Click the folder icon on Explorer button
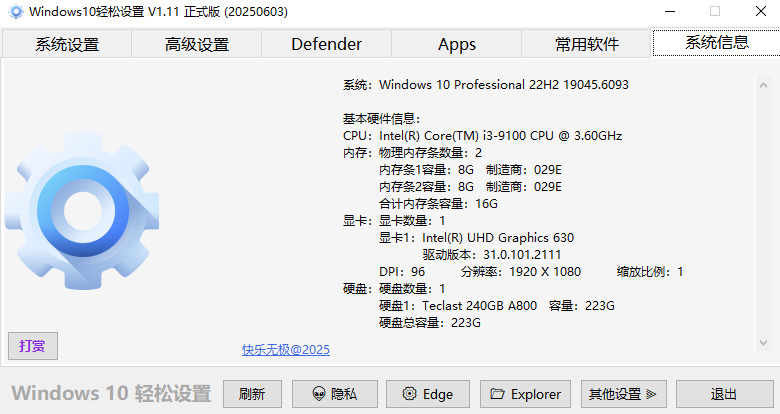 click(497, 394)
